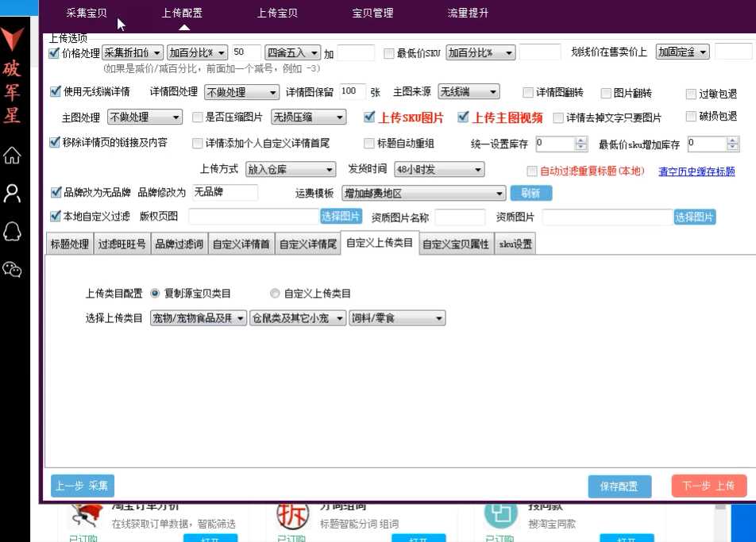Click the 清空历史缓存标题 link
Image resolution: width=756 pixels, height=542 pixels.
click(x=696, y=171)
